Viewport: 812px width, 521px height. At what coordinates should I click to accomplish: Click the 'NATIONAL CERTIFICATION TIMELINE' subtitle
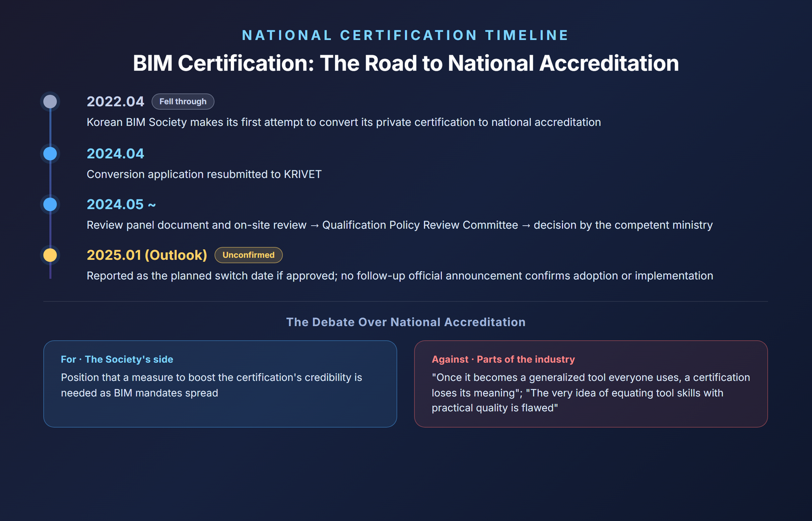pyautogui.click(x=405, y=36)
